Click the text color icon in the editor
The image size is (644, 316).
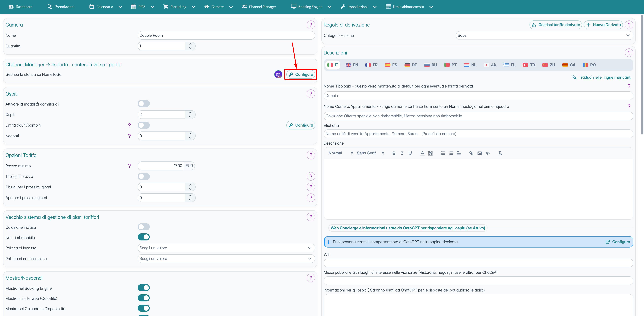point(422,153)
